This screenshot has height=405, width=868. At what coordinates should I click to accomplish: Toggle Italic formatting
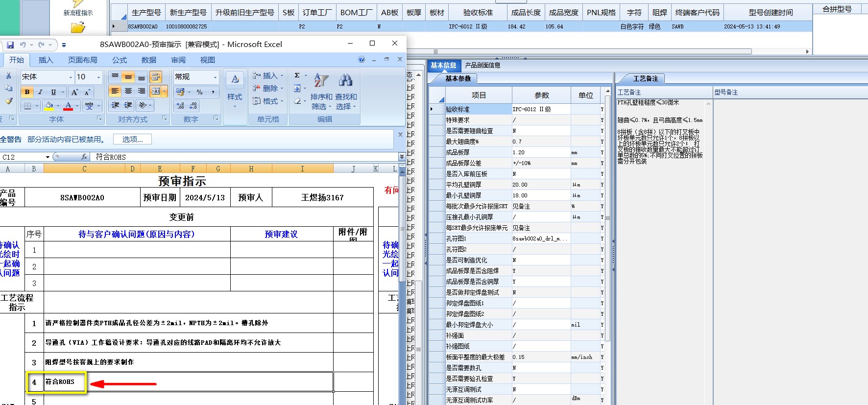pos(40,92)
